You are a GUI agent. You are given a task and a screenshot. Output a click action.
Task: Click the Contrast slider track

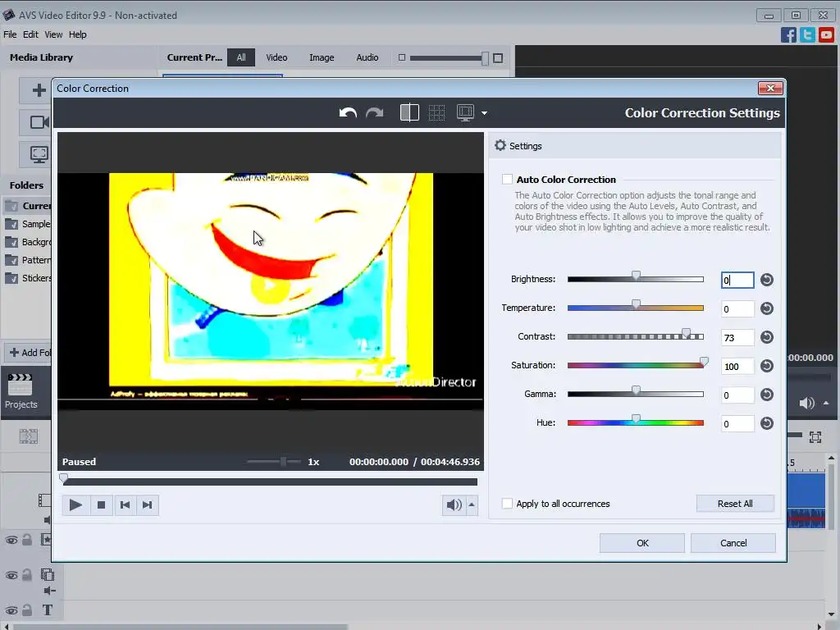[636, 336]
